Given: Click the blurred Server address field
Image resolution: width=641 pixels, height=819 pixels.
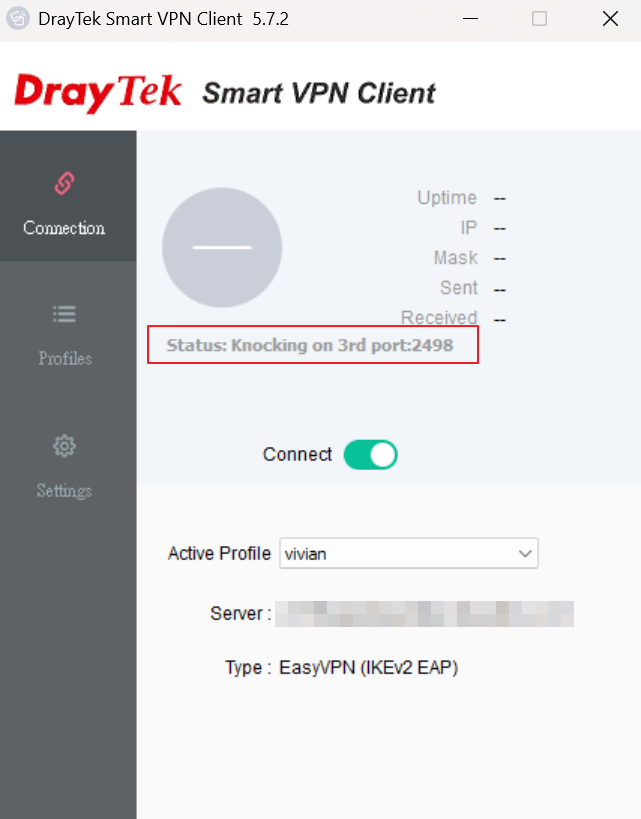Looking at the screenshot, I should (x=424, y=614).
